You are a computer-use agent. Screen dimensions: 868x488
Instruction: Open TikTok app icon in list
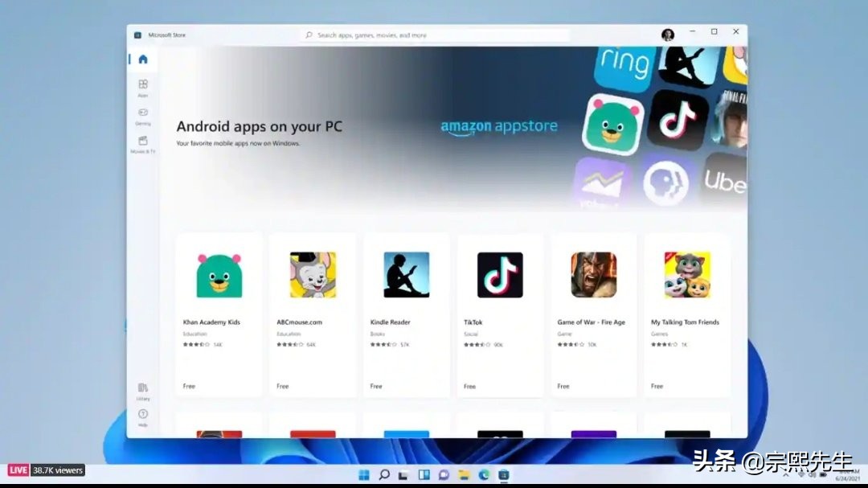[500, 275]
